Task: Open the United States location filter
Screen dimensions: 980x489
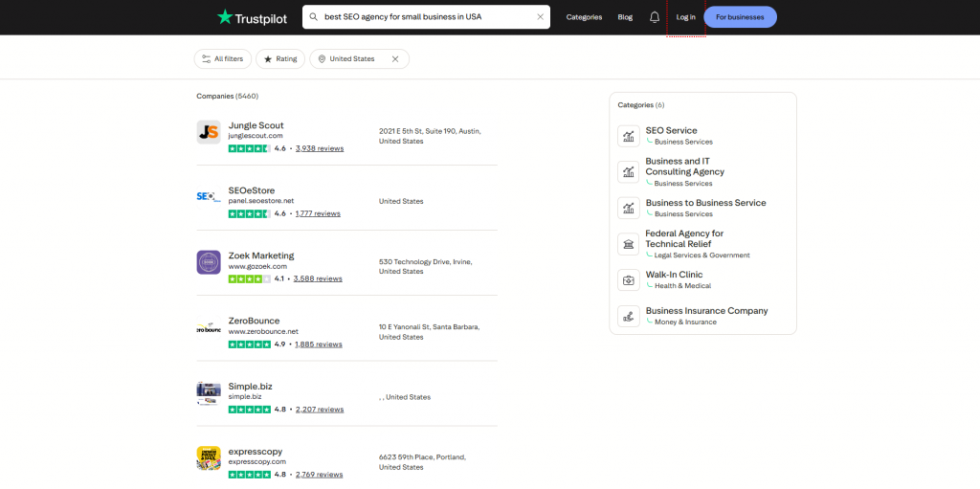Action: click(352, 58)
